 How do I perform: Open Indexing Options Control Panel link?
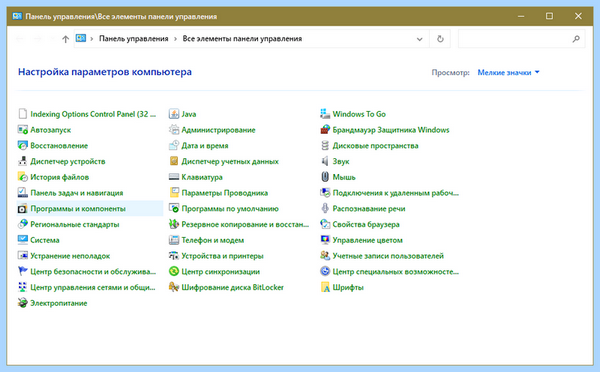pyautogui.click(x=93, y=114)
